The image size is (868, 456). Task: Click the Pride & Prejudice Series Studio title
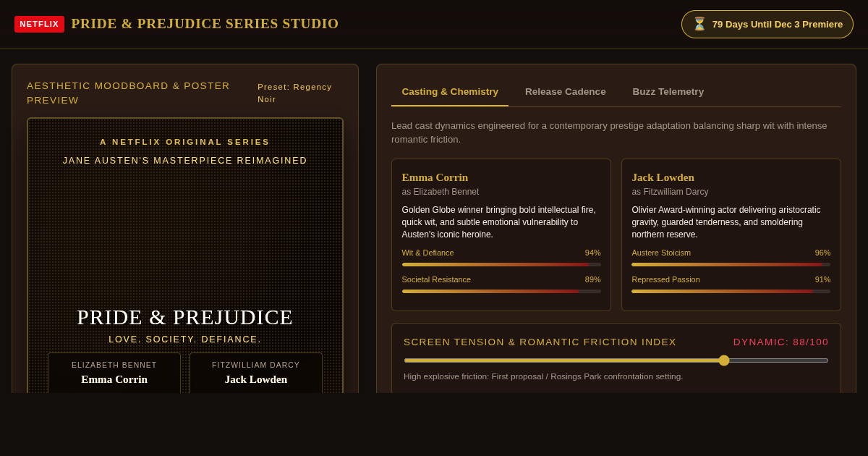click(x=205, y=24)
